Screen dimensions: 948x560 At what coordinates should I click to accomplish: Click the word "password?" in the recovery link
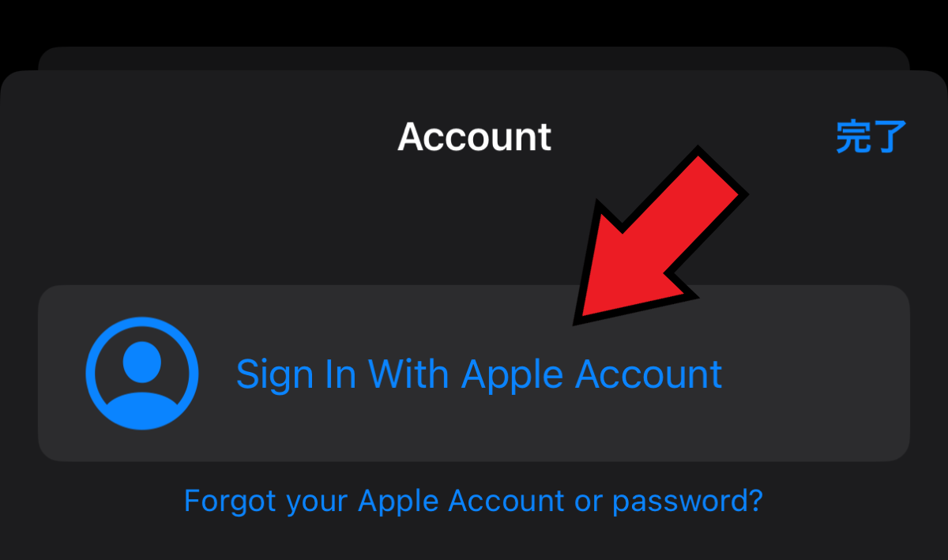tap(688, 501)
